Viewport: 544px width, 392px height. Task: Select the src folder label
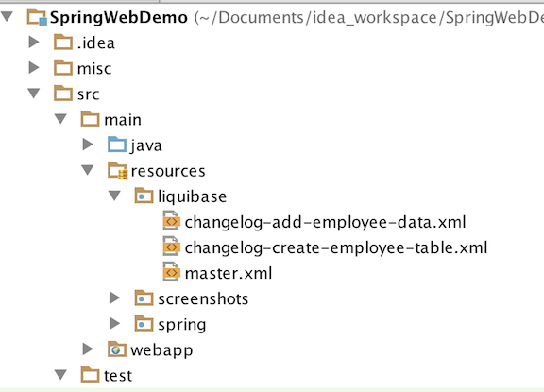[89, 94]
